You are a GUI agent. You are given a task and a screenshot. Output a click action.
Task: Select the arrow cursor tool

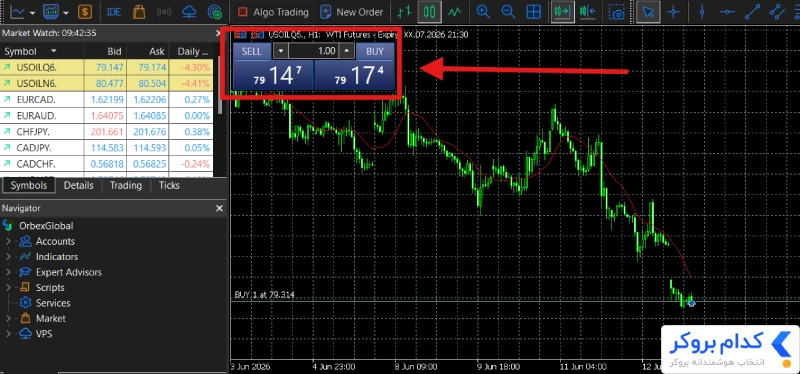click(x=648, y=12)
